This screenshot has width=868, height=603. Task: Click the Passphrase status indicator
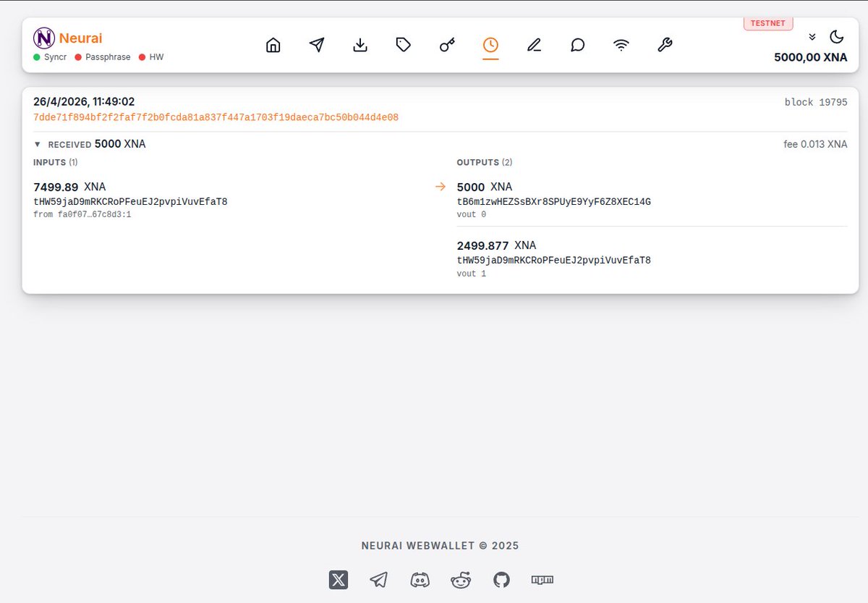[103, 56]
